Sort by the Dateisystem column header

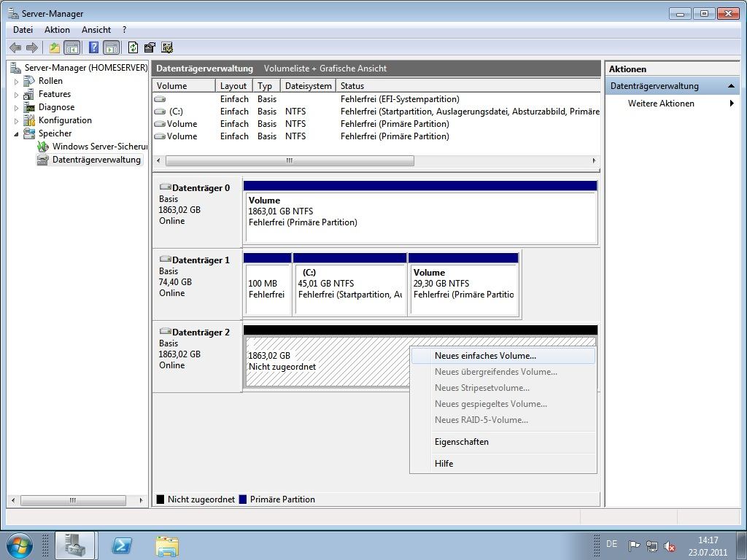(308, 86)
